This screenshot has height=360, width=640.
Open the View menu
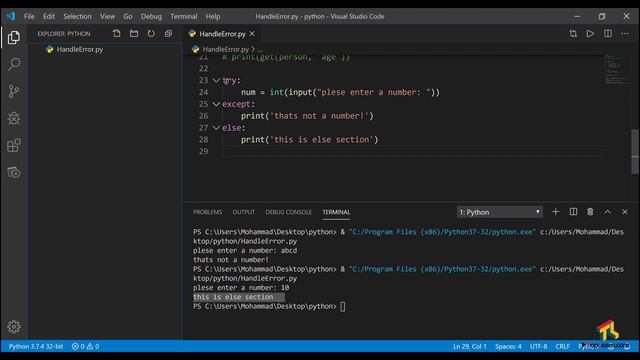tap(107, 16)
